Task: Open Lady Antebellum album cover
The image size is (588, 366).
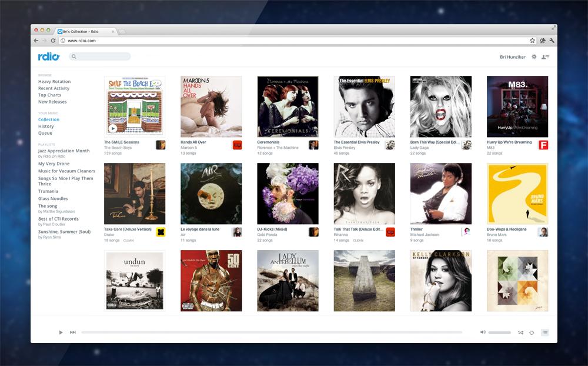Action: pos(288,281)
